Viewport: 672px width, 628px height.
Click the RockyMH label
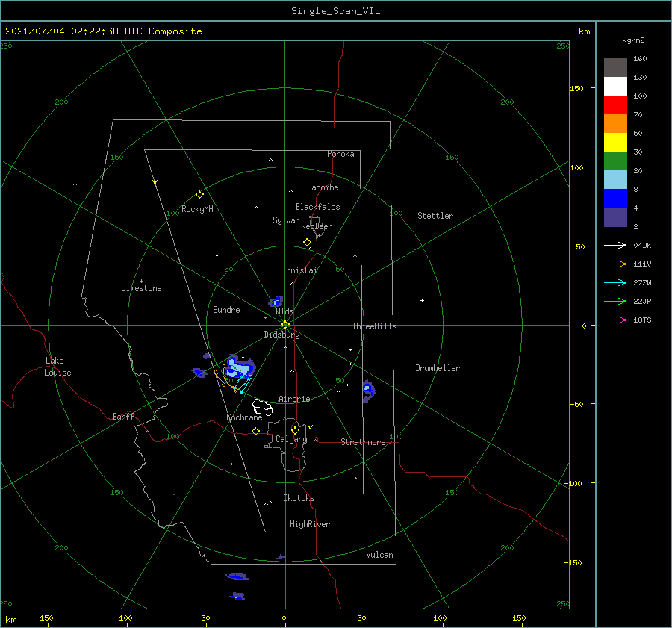[197, 209]
